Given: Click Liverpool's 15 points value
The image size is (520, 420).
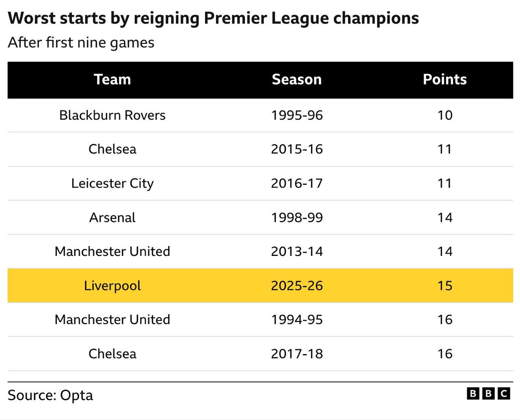Looking at the screenshot, I should [445, 286].
